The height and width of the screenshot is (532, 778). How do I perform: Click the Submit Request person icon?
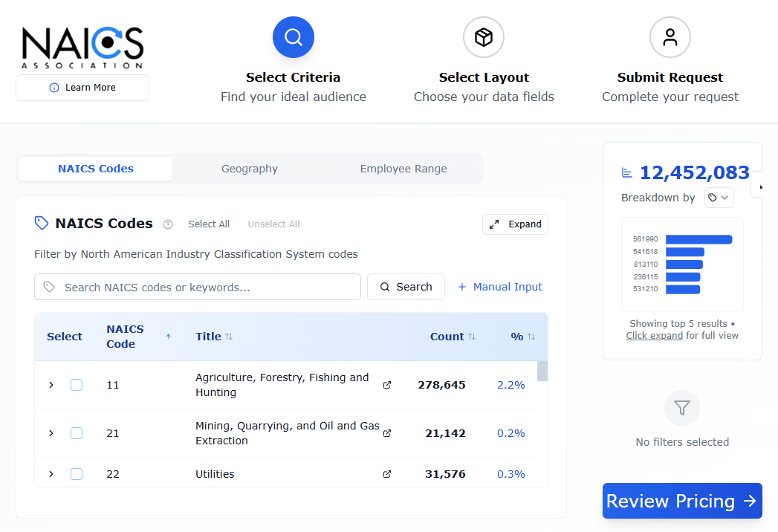[x=670, y=36]
